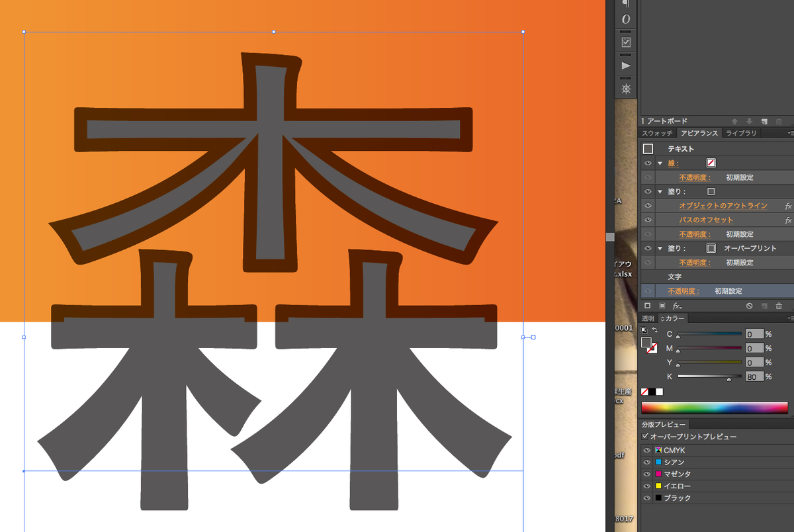Select the 分版プレビュー tab
Viewport: 794px width, 532px height.
click(664, 424)
